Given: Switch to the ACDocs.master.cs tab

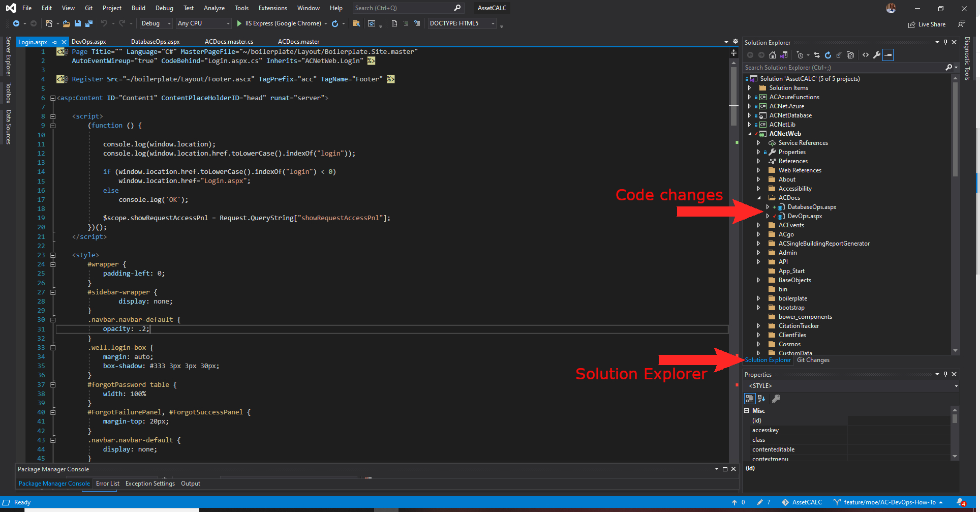Looking at the screenshot, I should tap(229, 42).
